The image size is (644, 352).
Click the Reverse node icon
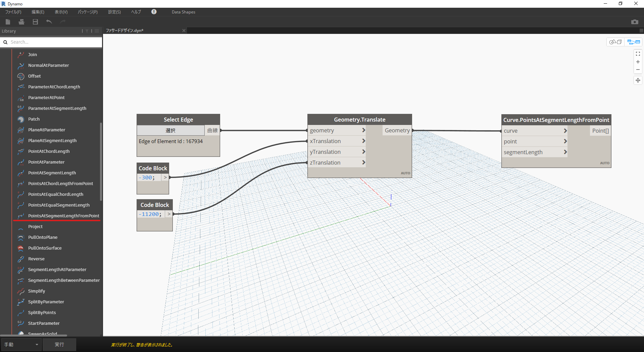point(21,259)
